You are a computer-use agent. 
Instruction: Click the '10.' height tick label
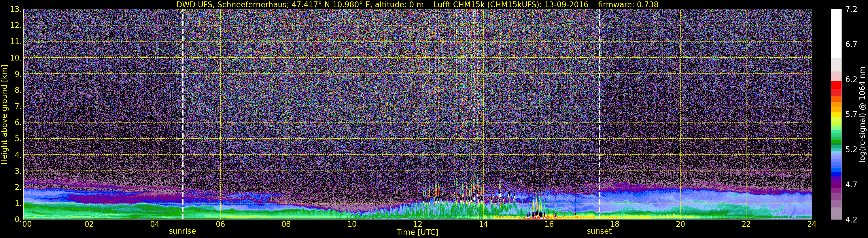[x=16, y=58]
